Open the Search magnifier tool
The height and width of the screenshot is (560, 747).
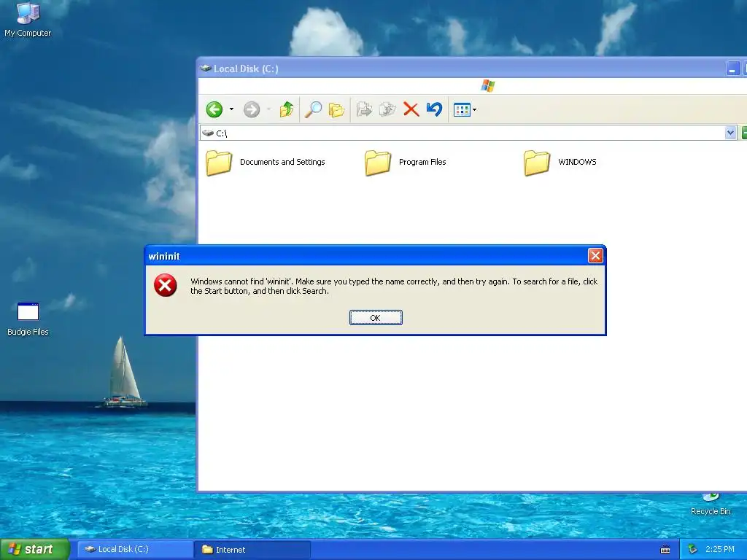(313, 109)
